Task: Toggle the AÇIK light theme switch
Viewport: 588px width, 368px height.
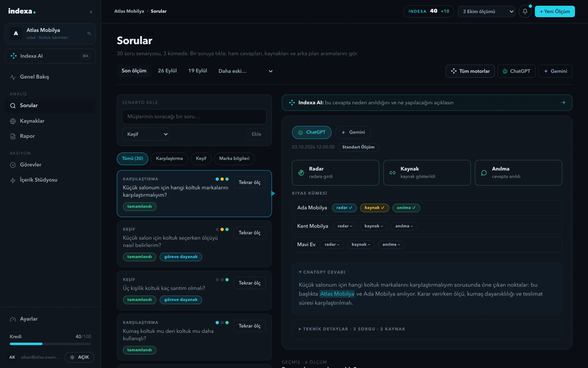Action: tap(79, 357)
